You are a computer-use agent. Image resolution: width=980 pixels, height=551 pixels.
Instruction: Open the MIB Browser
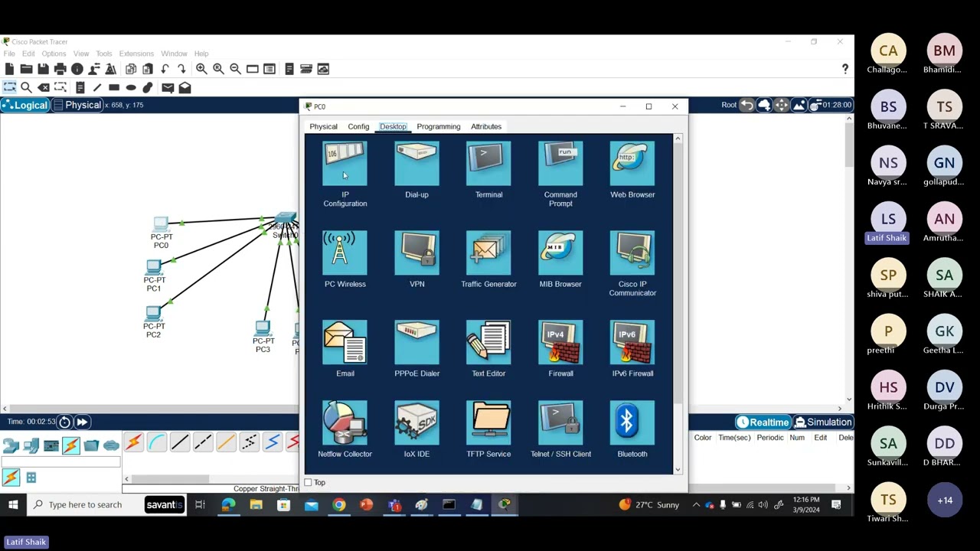pyautogui.click(x=560, y=253)
